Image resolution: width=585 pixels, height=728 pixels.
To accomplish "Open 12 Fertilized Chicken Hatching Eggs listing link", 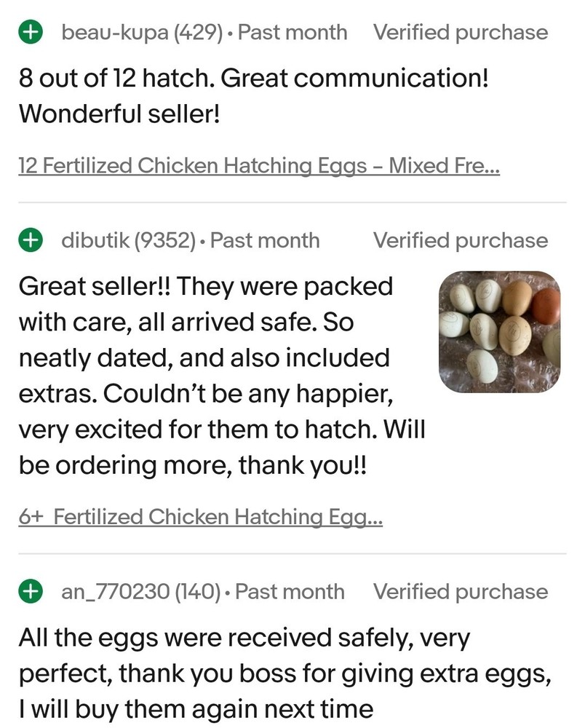I will pos(259,165).
